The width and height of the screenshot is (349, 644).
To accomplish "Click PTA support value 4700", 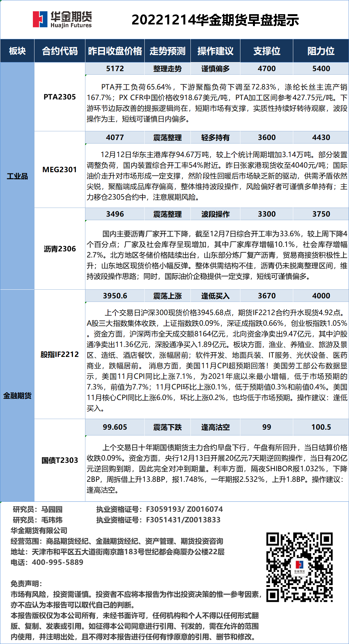I will (x=267, y=69).
